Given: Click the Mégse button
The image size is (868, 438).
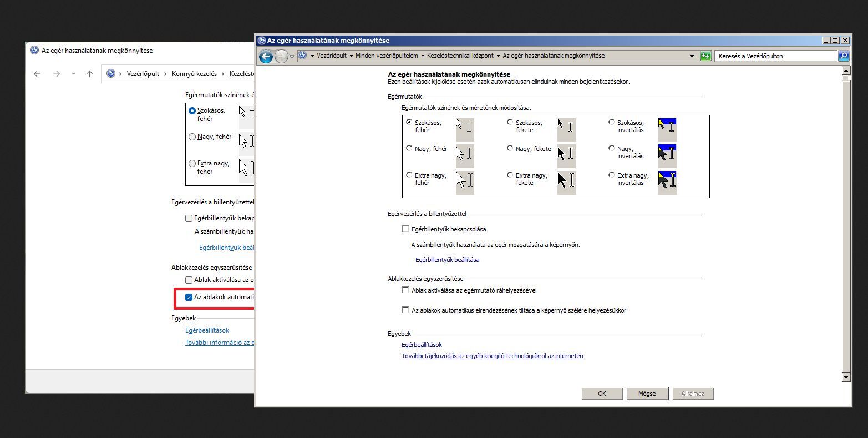Looking at the screenshot, I should coord(647,394).
